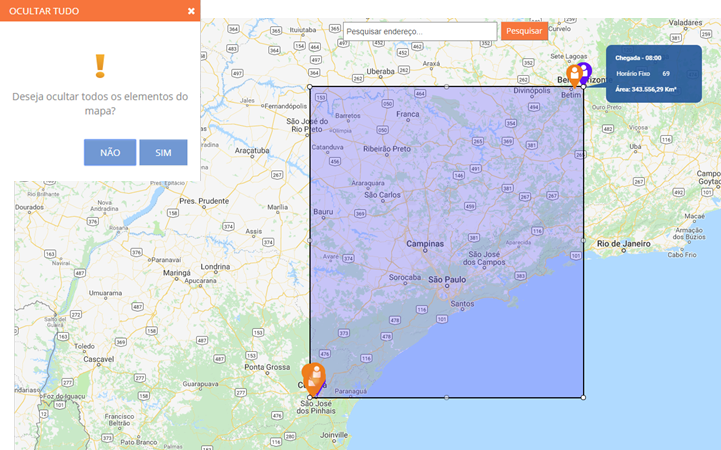Click the Araraquara map label
The height and width of the screenshot is (450, 721).
[x=368, y=183]
